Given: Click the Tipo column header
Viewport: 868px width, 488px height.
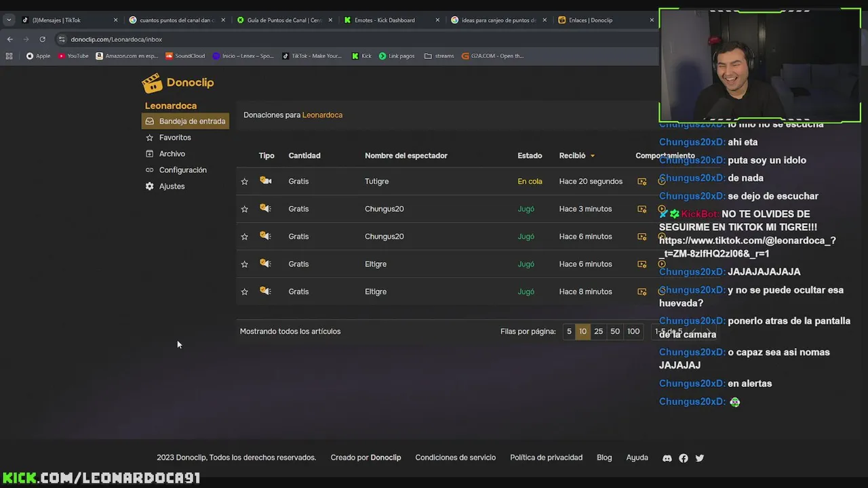Looking at the screenshot, I should [x=267, y=156].
